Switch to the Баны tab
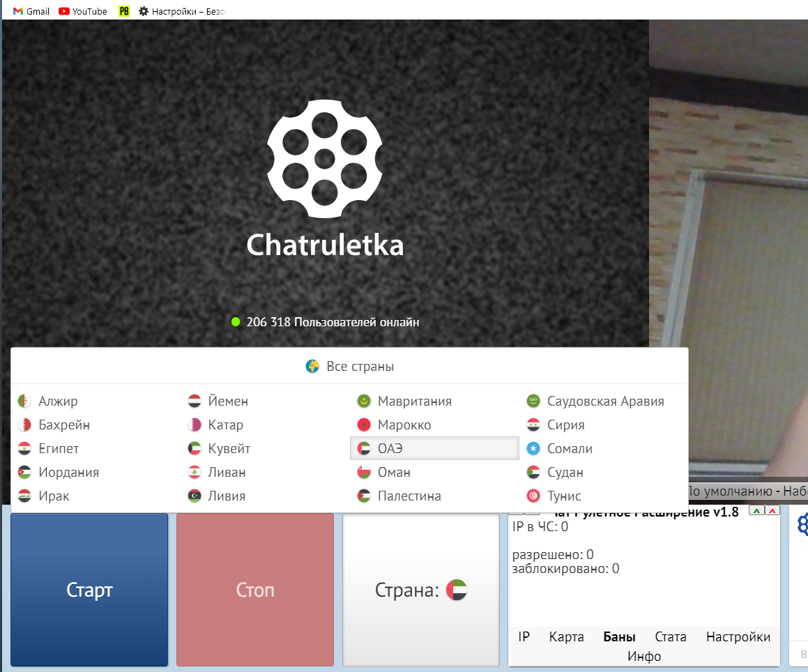The height and width of the screenshot is (672, 808). (x=619, y=637)
